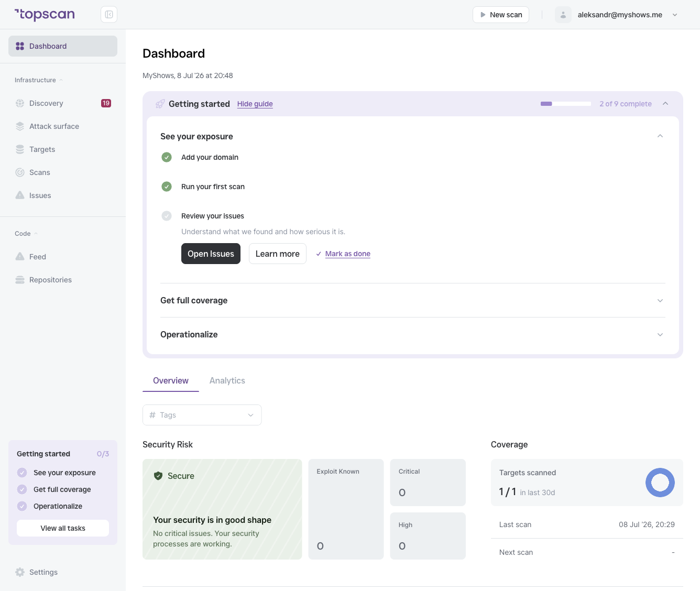
Task: Click the Secure status card
Action: 222,509
